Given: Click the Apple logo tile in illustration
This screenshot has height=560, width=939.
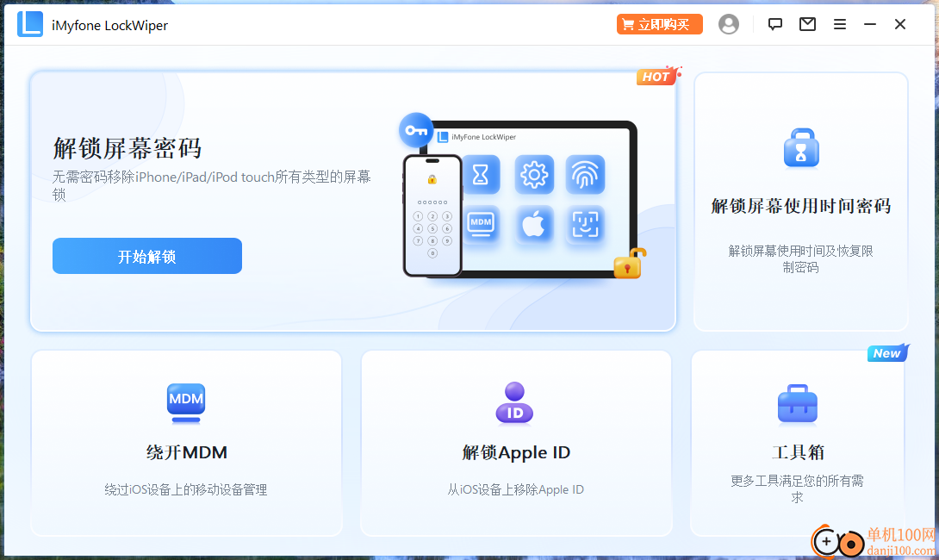Looking at the screenshot, I should tap(534, 225).
